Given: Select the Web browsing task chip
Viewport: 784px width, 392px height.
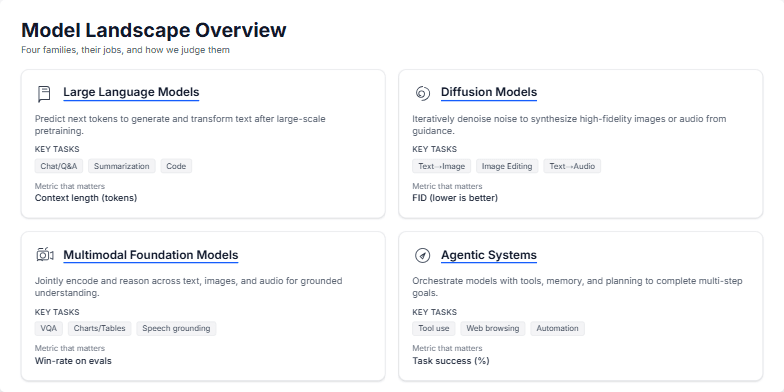Looking at the screenshot, I should (x=492, y=328).
